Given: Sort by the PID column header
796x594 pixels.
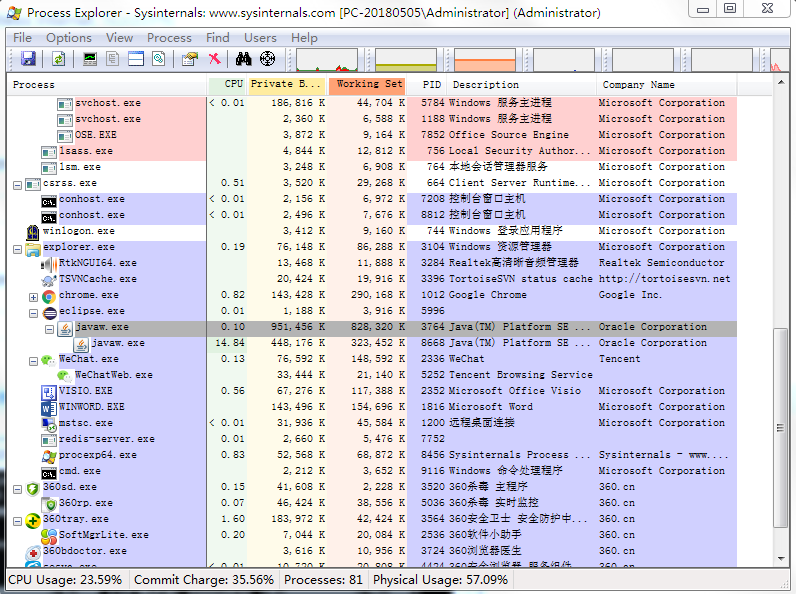Looking at the screenshot, I should pyautogui.click(x=426, y=85).
